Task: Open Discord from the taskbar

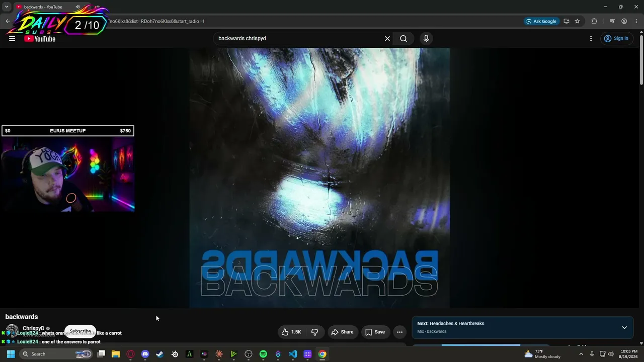Action: [x=145, y=354]
